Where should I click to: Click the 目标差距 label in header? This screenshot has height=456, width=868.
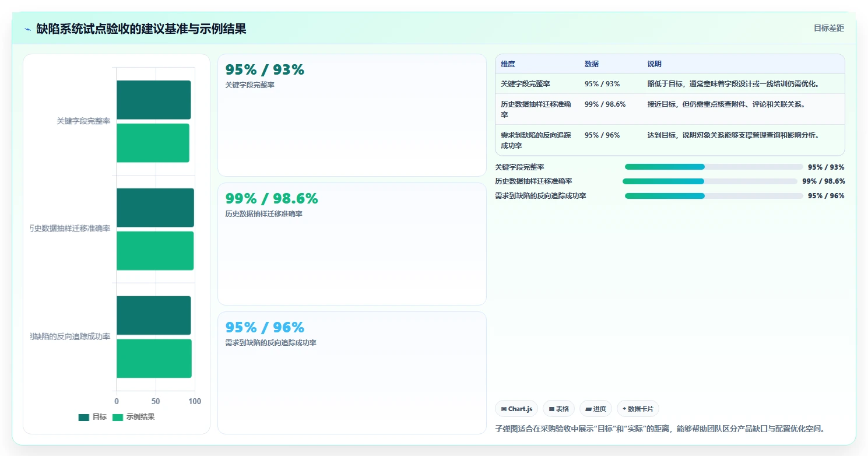point(828,28)
